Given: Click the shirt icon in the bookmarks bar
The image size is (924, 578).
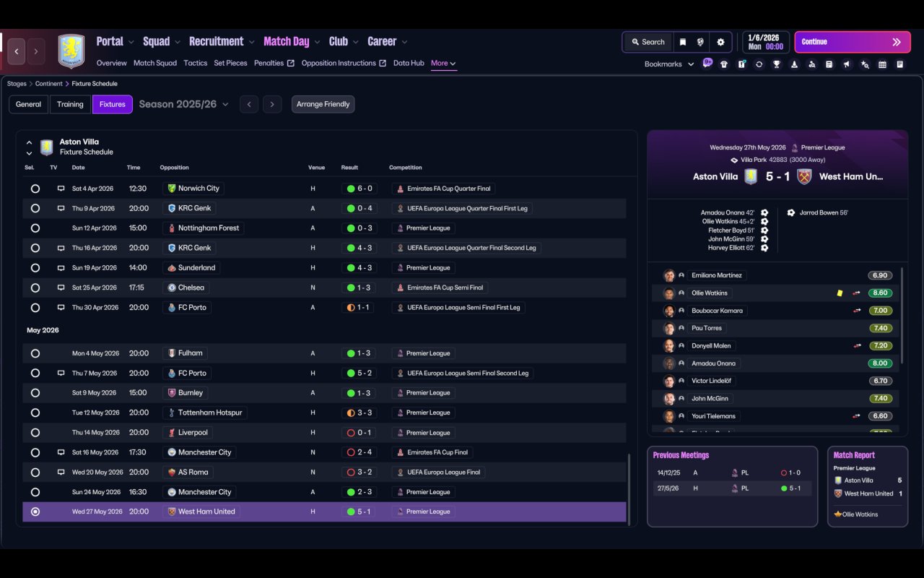Looking at the screenshot, I should 724,64.
